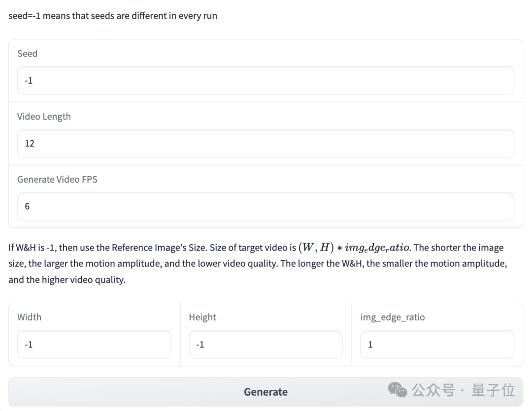Click the WeChat logo icon in the watermark

(x=398, y=390)
